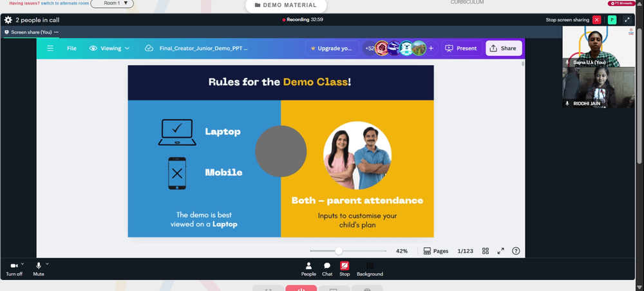The image size is (644, 291).
Task: Expand microphone options chevron
Action: pos(47,264)
